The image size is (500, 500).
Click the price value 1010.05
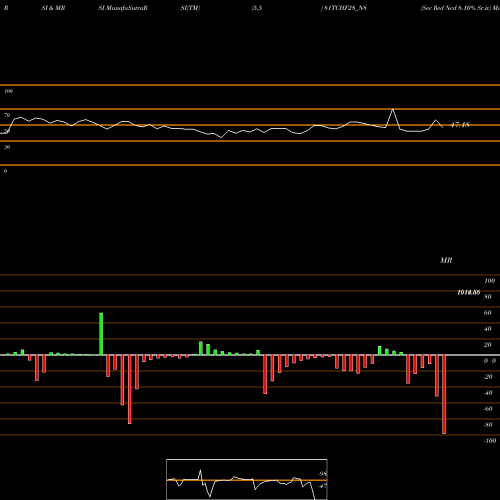(x=469, y=292)
